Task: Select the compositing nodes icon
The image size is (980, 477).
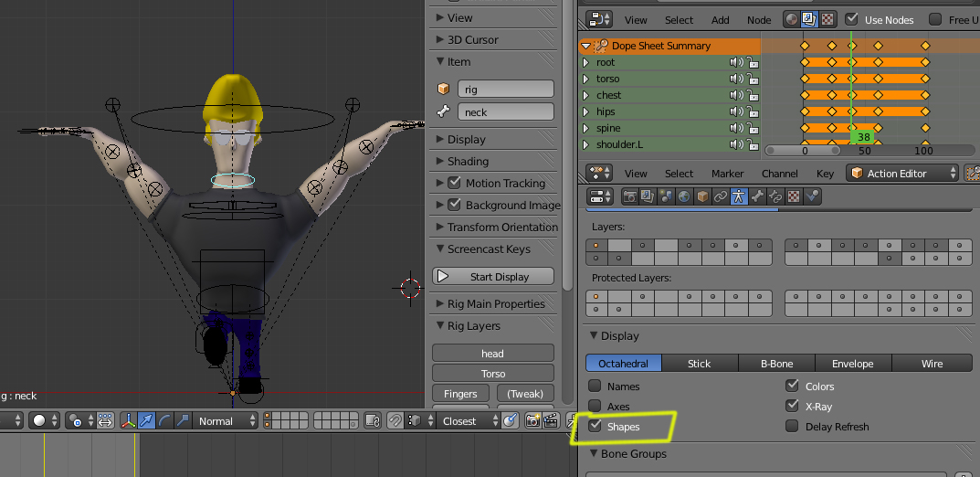Action: [x=809, y=19]
